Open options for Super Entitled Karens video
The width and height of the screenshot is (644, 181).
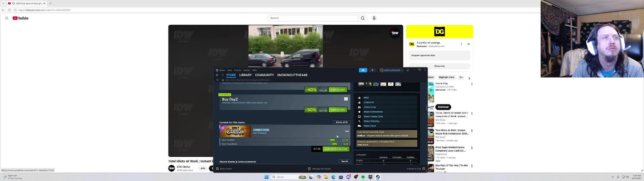[x=472, y=148]
